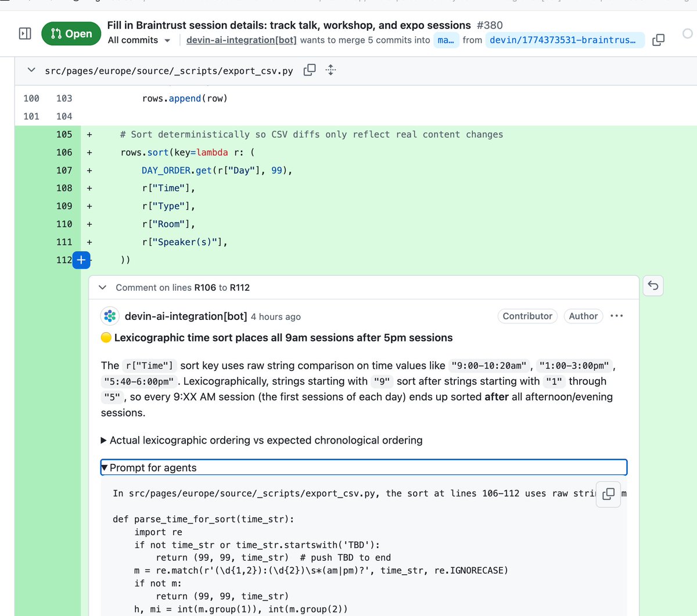
Task: Click the code 'r["Time"],' on line 108
Action: (168, 188)
